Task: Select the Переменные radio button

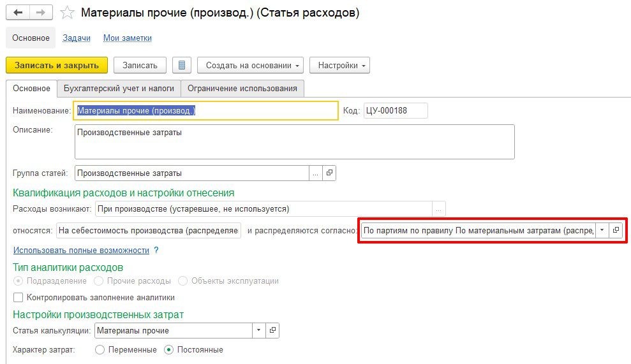Action: 100,350
